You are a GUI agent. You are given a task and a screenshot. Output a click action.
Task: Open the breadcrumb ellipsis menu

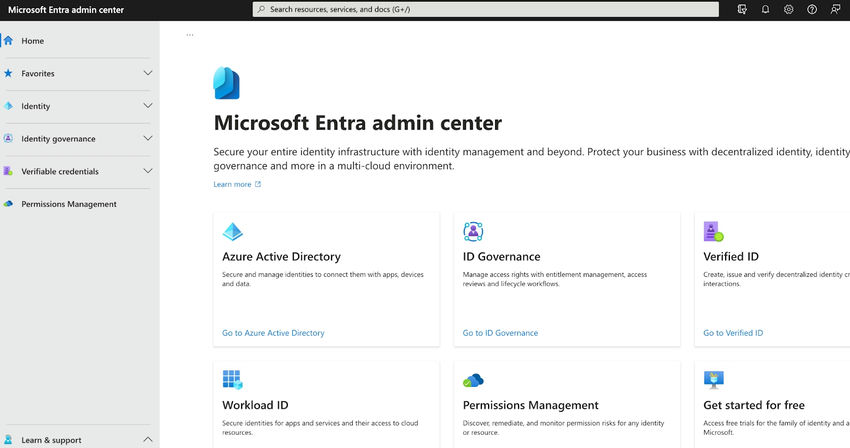190,35
